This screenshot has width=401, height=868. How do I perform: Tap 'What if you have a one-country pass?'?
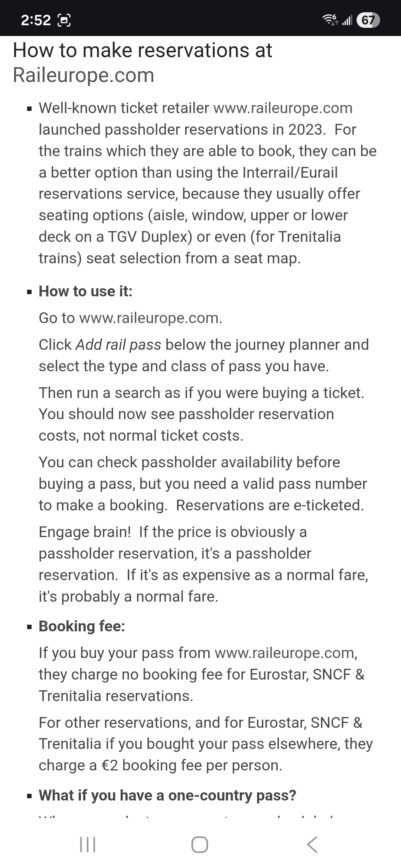[167, 795]
